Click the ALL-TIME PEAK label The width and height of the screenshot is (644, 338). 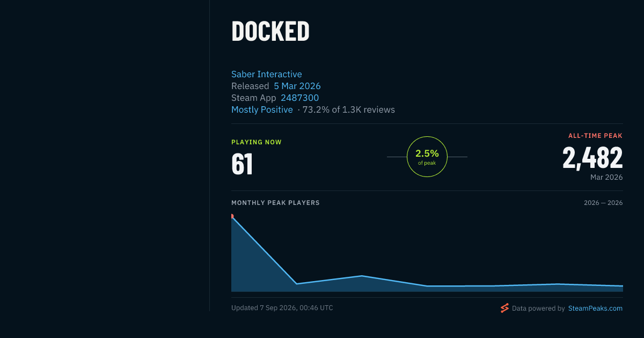595,136
